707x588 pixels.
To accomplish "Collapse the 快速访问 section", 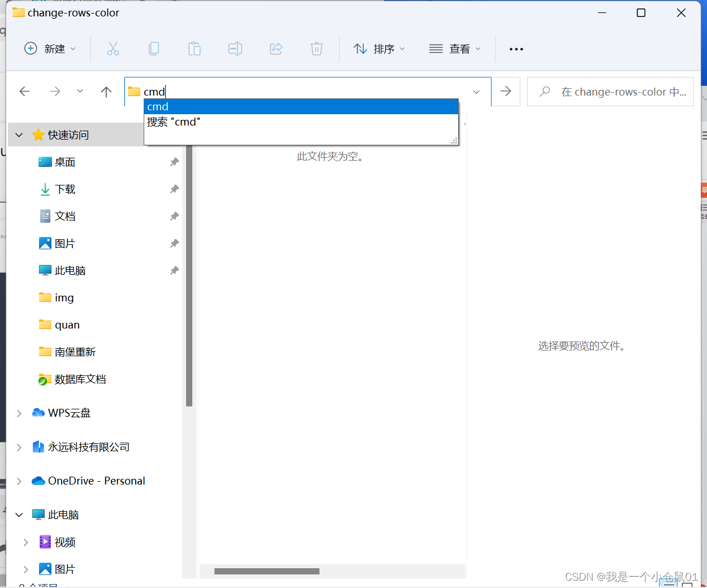I will point(19,135).
